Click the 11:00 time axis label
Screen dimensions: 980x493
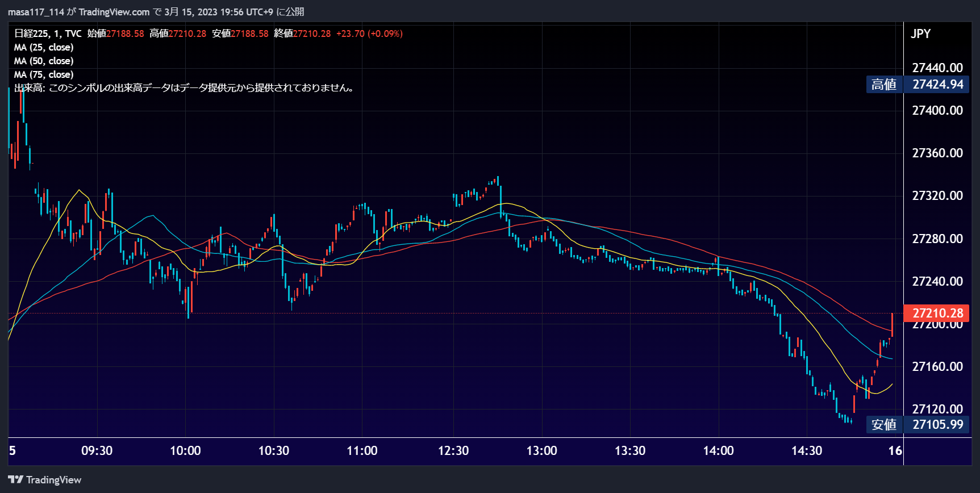pyautogui.click(x=362, y=451)
